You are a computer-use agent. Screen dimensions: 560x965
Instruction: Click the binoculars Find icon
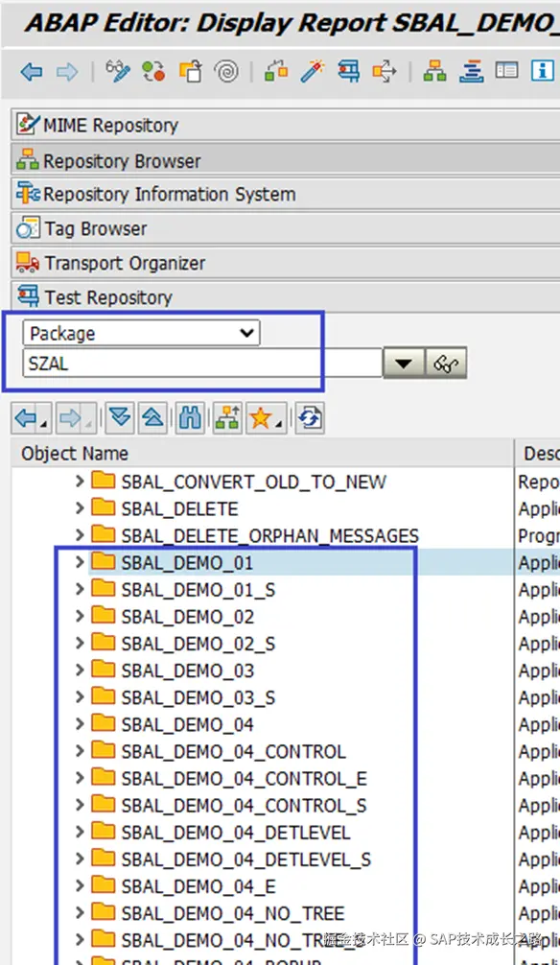click(190, 418)
